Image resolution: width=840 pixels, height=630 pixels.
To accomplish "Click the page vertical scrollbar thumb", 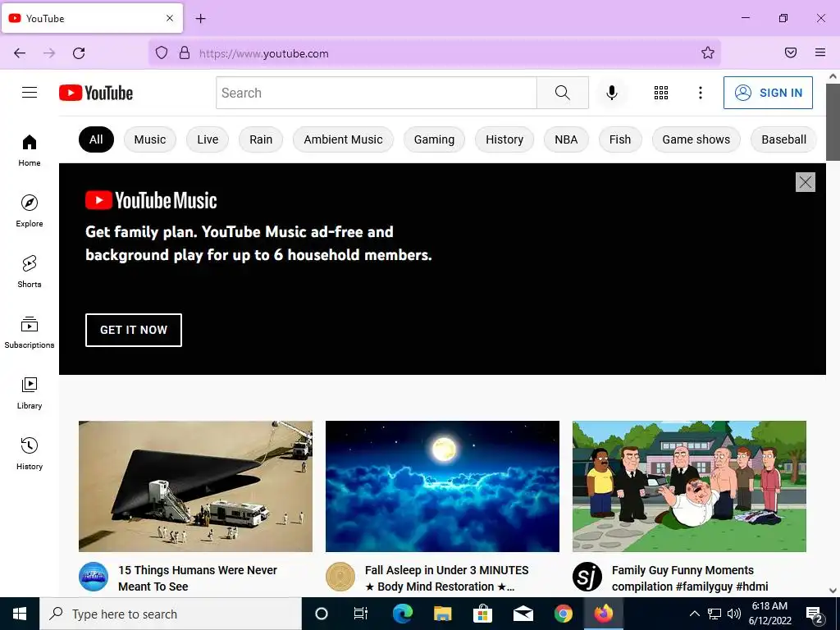I will (x=833, y=121).
